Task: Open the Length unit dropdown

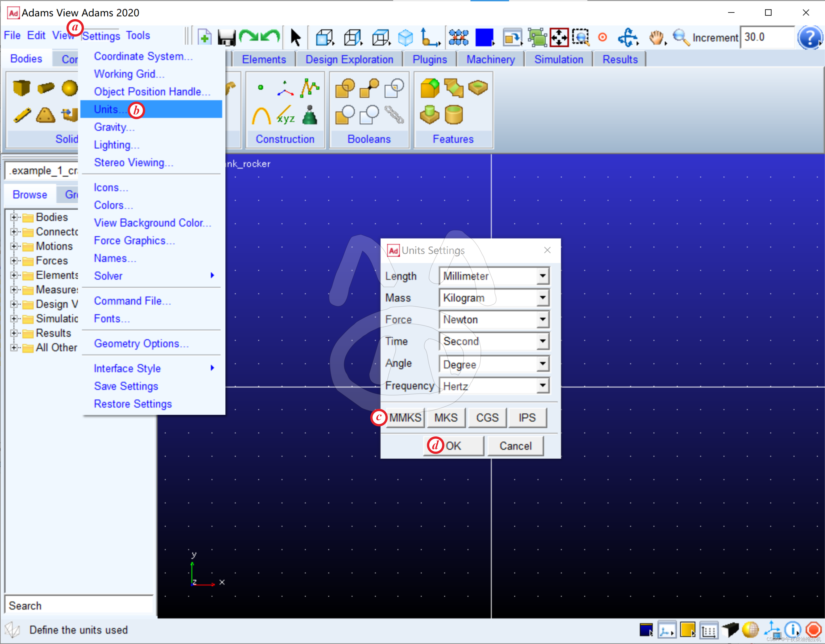Action: [x=542, y=276]
